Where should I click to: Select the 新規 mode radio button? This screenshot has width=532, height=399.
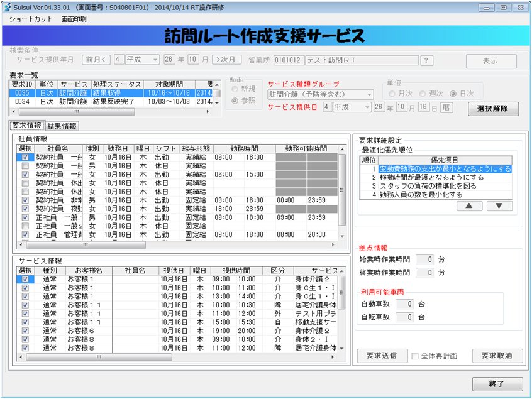tap(235, 89)
